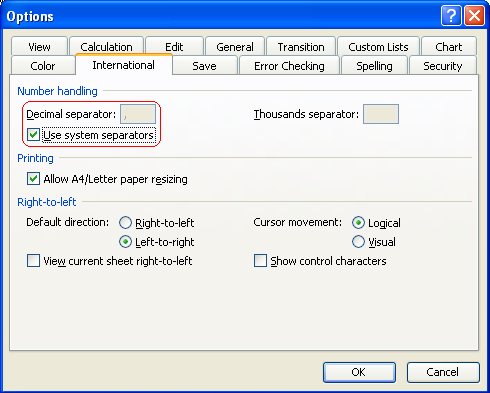Click the Number handling heading
Screen dimensions: 490x393
pos(57,91)
